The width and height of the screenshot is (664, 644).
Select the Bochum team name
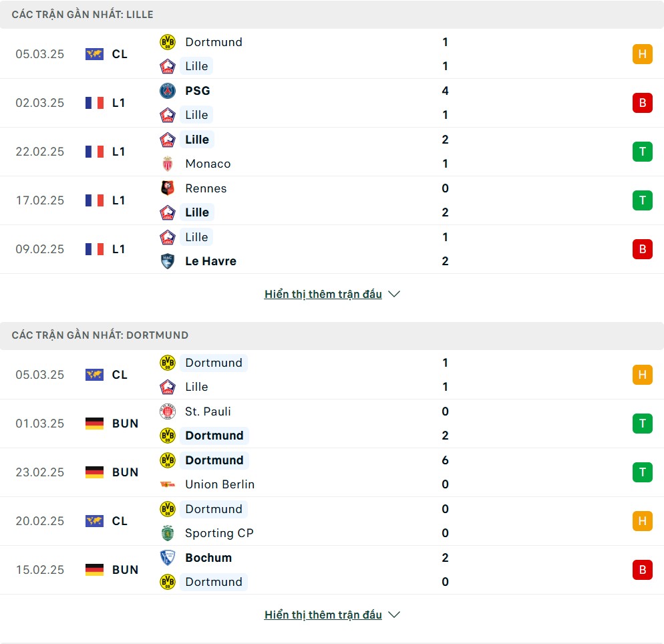208,557
